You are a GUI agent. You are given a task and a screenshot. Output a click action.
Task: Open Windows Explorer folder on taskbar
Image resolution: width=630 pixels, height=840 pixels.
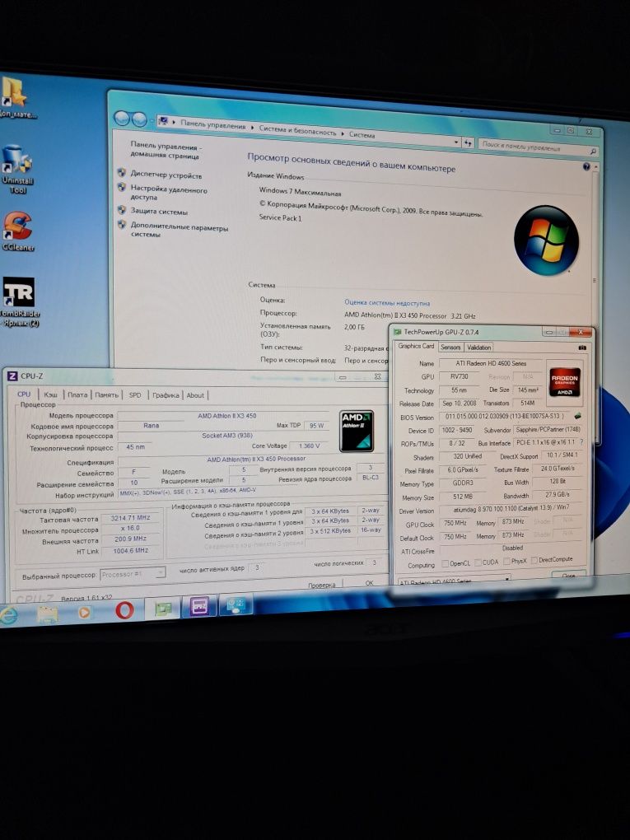pyautogui.click(x=48, y=613)
